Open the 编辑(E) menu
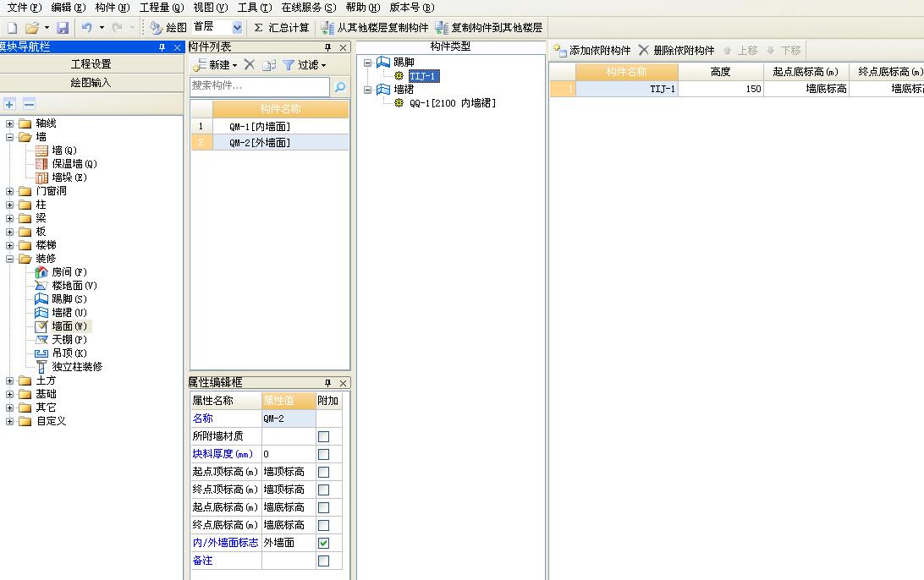The height and width of the screenshot is (580, 924). (x=69, y=8)
